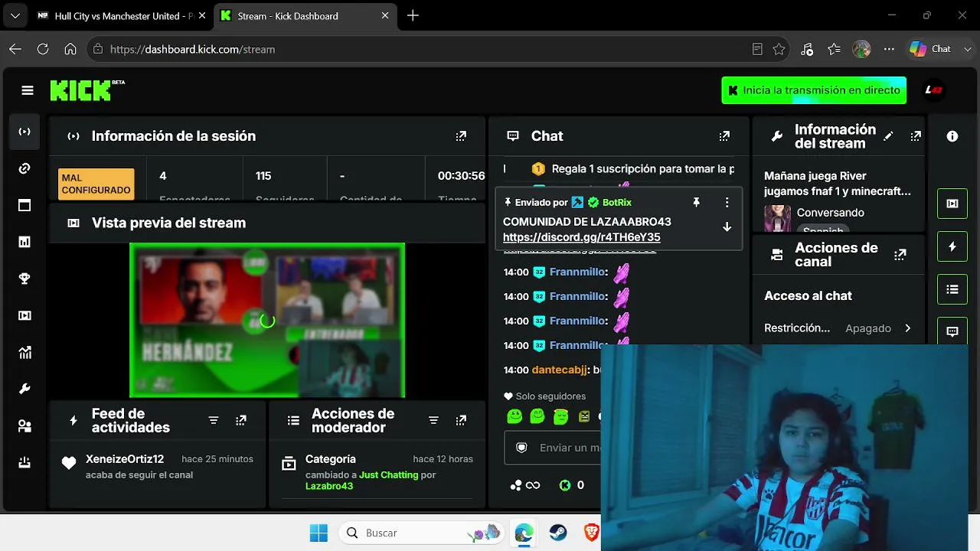The height and width of the screenshot is (551, 980).
Task: Click the dantecabjj username in chat
Action: click(559, 370)
